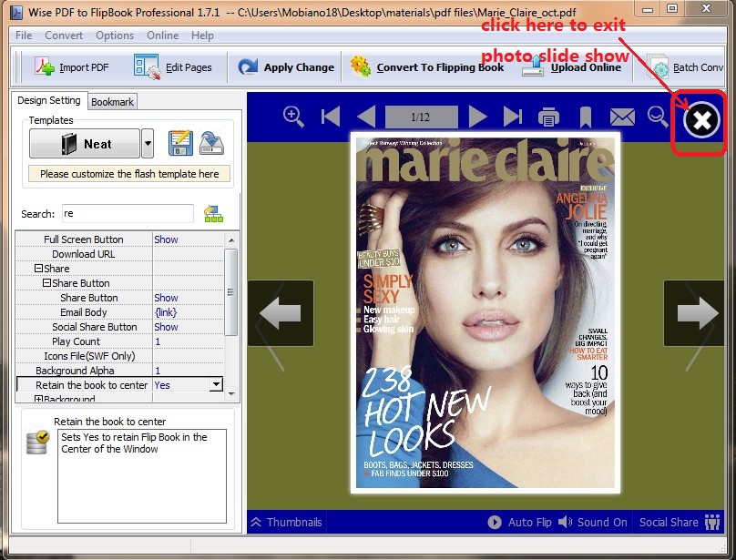Click settings list scroll up arrow
Screen dimensions: 736x560
(x=231, y=239)
